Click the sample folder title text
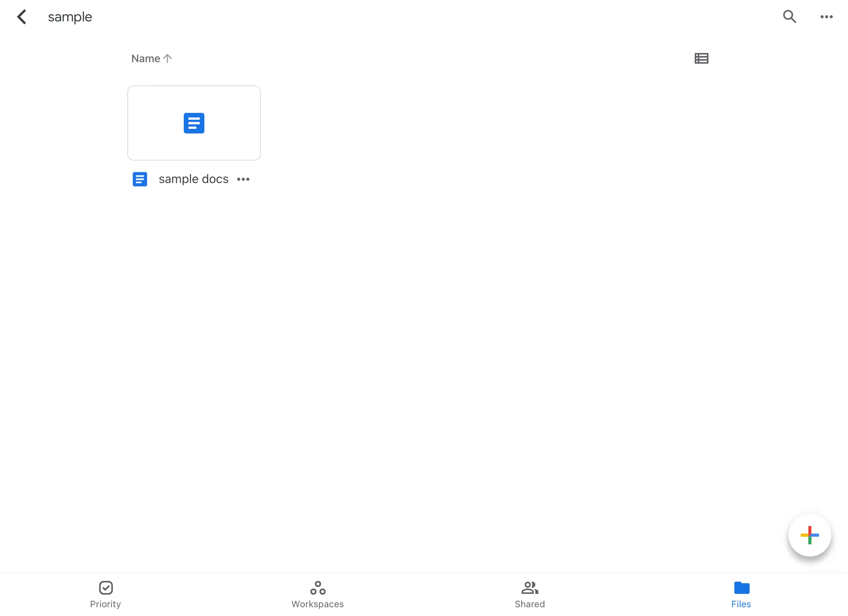The height and width of the screenshot is (616, 848). (70, 17)
